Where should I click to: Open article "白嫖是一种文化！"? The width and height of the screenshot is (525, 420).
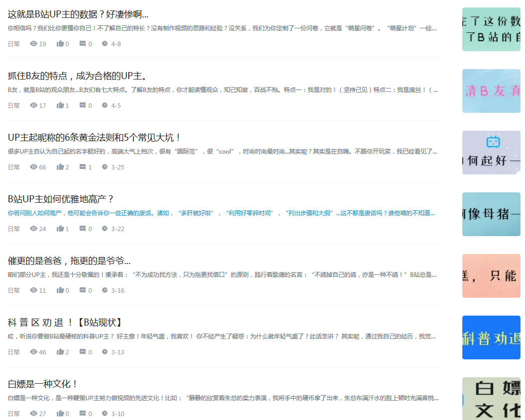point(43,384)
